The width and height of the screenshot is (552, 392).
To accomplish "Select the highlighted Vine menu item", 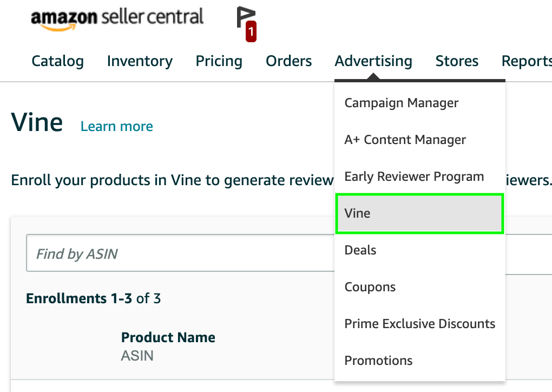I will [x=419, y=213].
